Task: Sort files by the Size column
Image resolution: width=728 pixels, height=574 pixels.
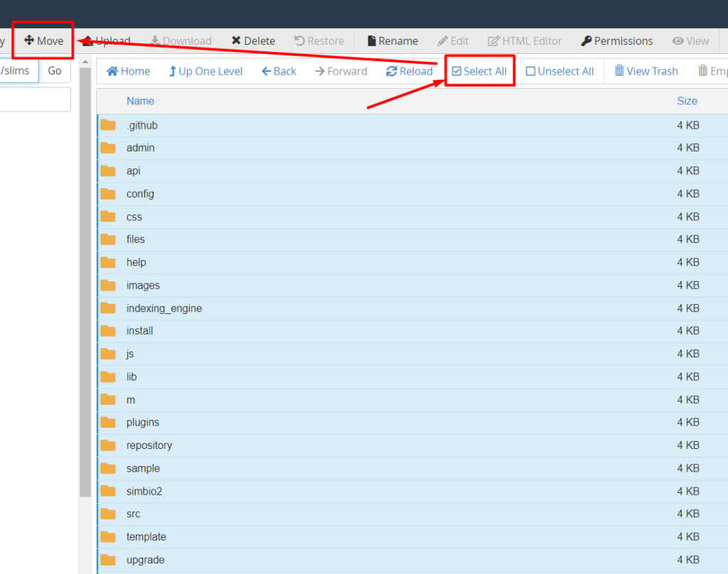Action: pyautogui.click(x=687, y=101)
